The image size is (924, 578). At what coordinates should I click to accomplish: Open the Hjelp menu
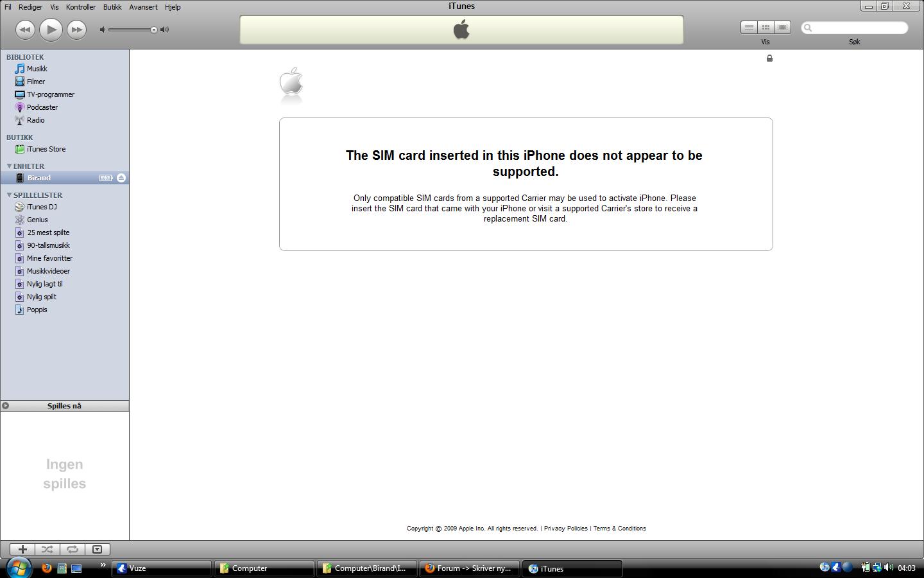(173, 7)
